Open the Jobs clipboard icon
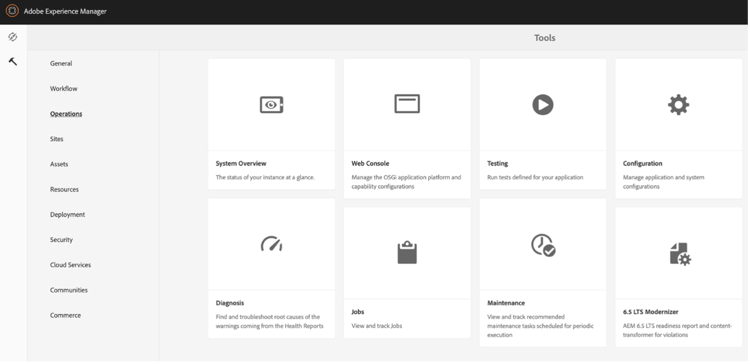The image size is (750, 364). coord(407,252)
